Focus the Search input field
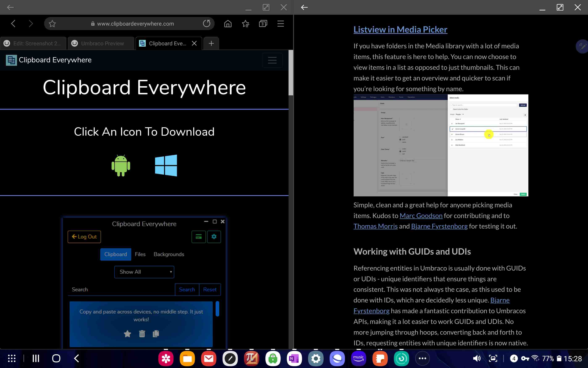This screenshot has width=588, height=368. [x=121, y=289]
